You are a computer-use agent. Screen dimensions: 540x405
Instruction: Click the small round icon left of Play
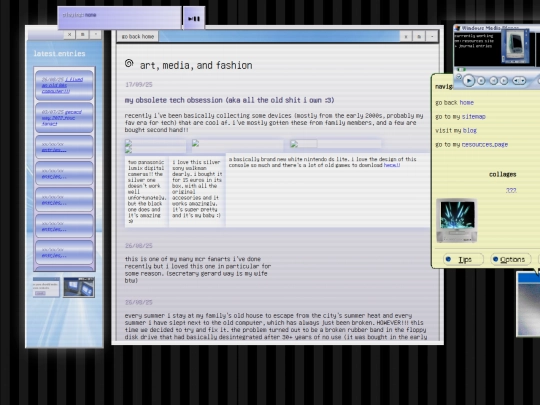pos(458,77)
